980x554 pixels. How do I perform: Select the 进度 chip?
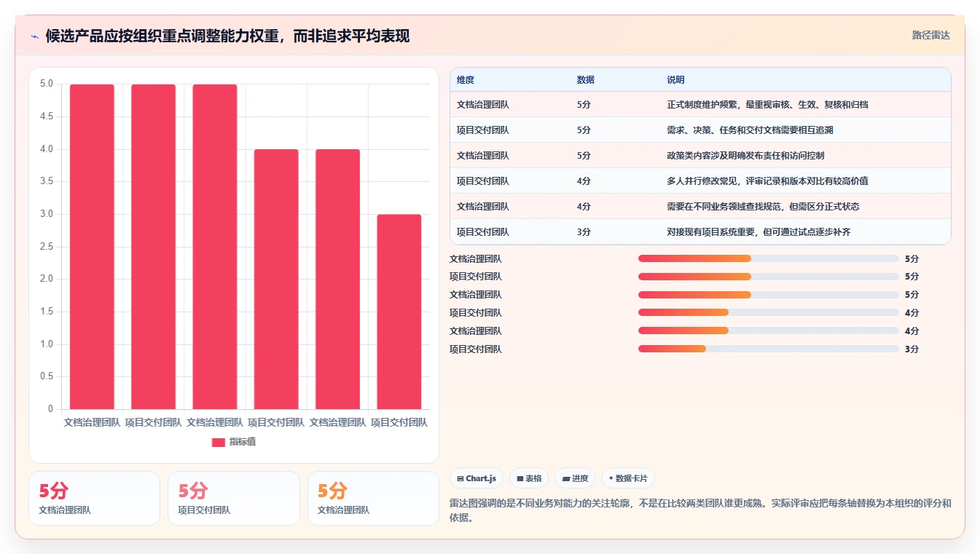click(x=575, y=478)
